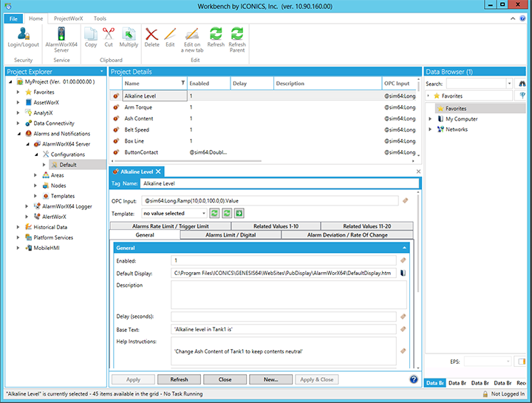
Task: Click the Refresh Parent icon
Action: [x=237, y=34]
